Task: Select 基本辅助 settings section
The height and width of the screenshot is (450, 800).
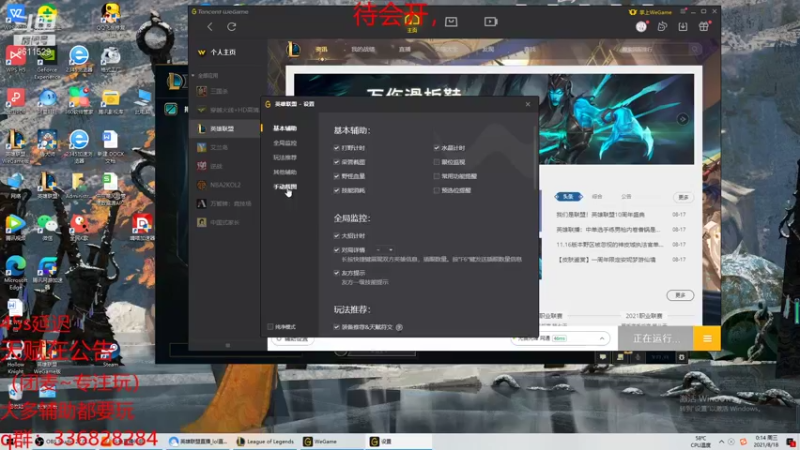Action: 285,129
